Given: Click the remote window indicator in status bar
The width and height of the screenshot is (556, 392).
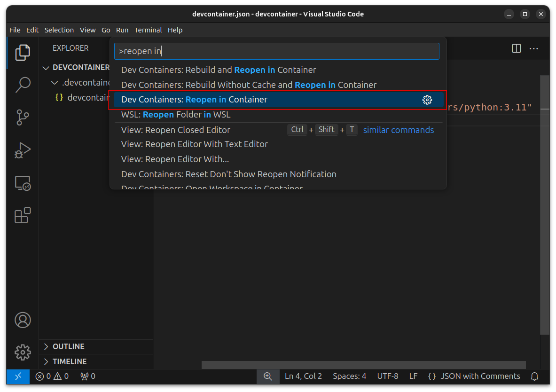Looking at the screenshot, I should click(18, 376).
